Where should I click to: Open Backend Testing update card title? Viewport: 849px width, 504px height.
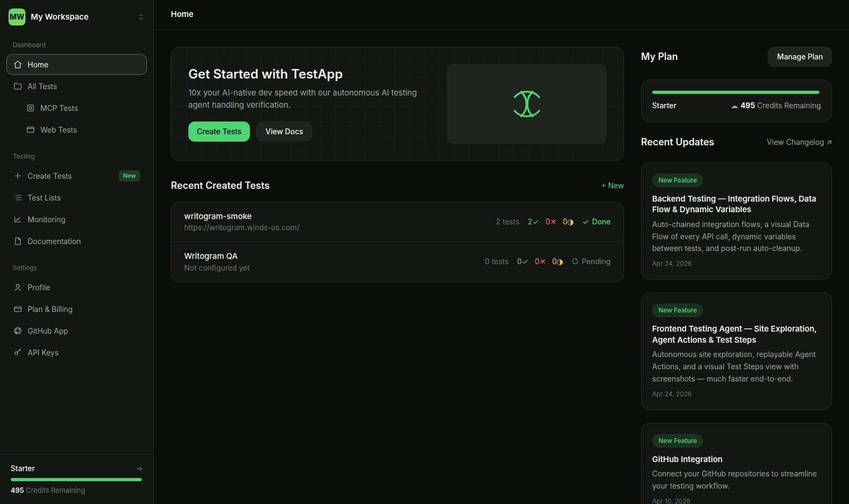coord(734,204)
